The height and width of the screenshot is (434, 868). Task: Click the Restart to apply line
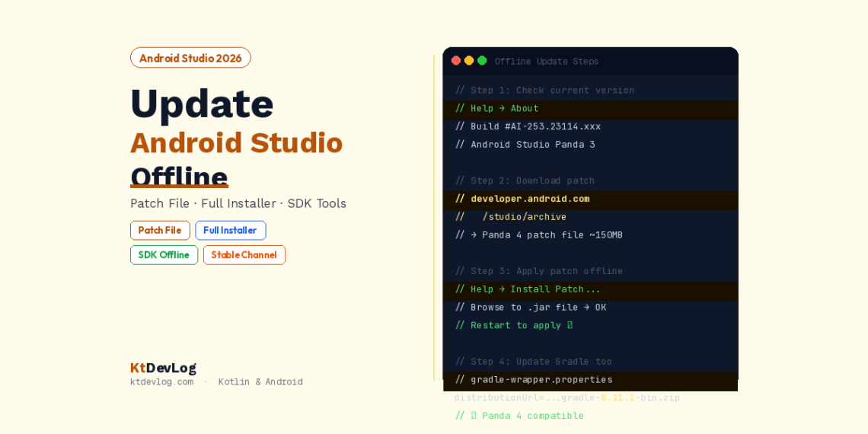pyautogui.click(x=514, y=326)
